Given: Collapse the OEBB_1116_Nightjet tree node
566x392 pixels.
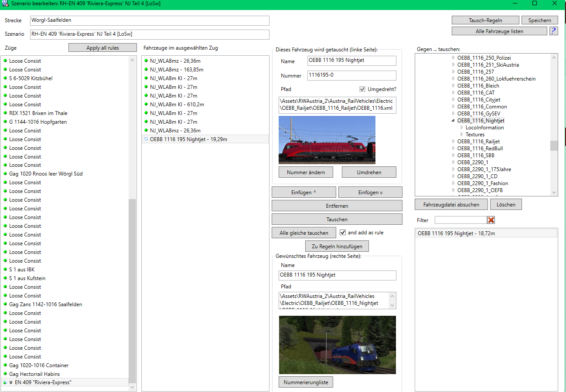Looking at the screenshot, I should (453, 121).
